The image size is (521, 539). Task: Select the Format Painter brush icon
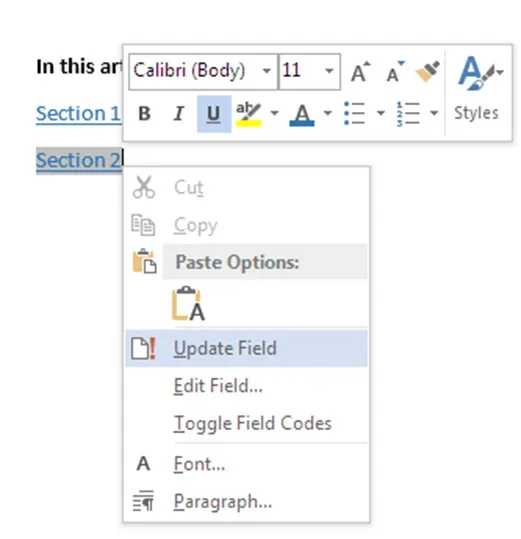click(x=427, y=72)
